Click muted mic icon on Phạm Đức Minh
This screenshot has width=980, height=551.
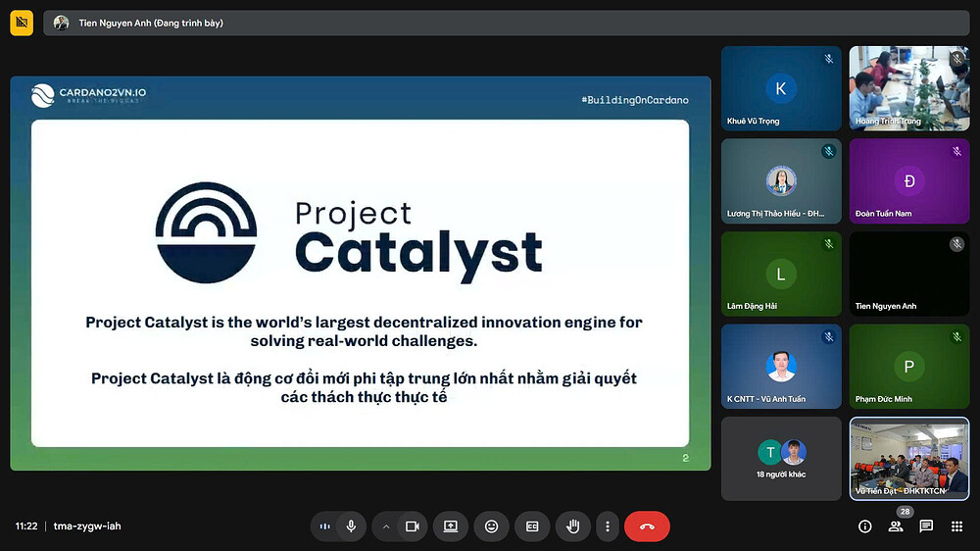[956, 337]
